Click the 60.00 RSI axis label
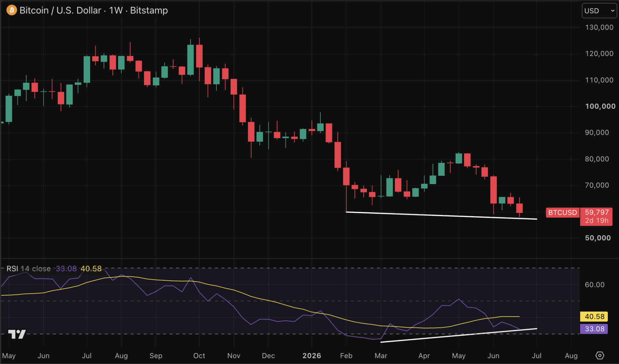 click(595, 284)
